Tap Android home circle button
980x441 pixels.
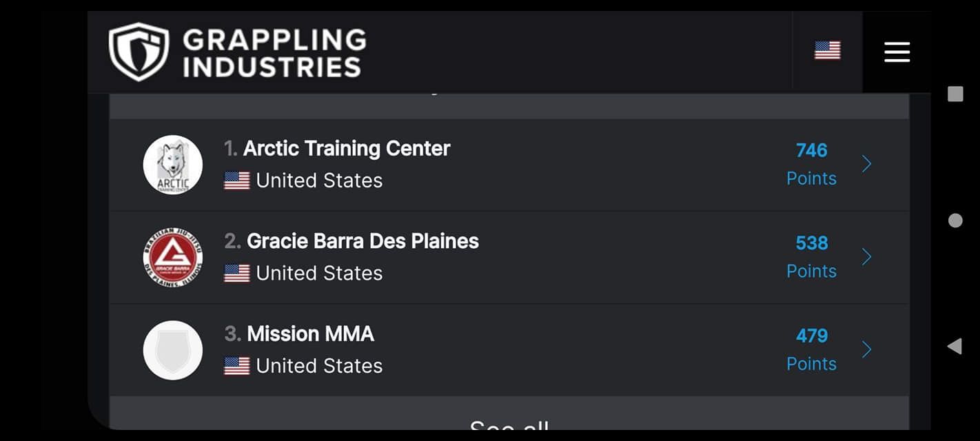tap(955, 220)
